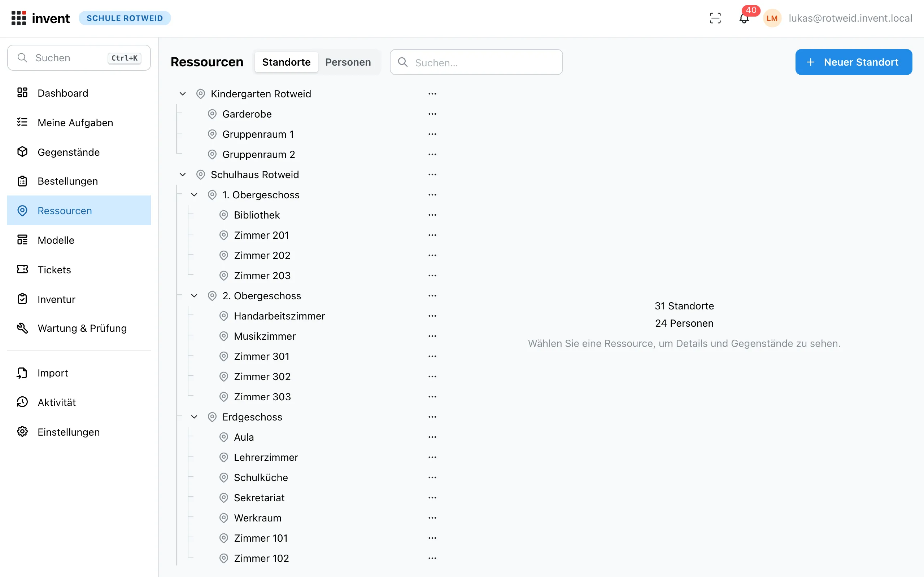Collapse the 2. Obergeschoss branch
Image resolution: width=924 pixels, height=577 pixels.
pyautogui.click(x=194, y=296)
